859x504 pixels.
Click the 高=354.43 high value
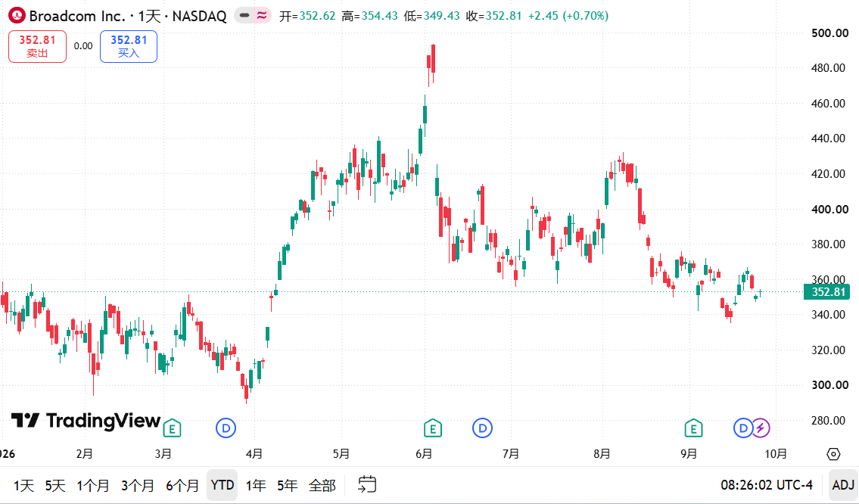pos(370,16)
